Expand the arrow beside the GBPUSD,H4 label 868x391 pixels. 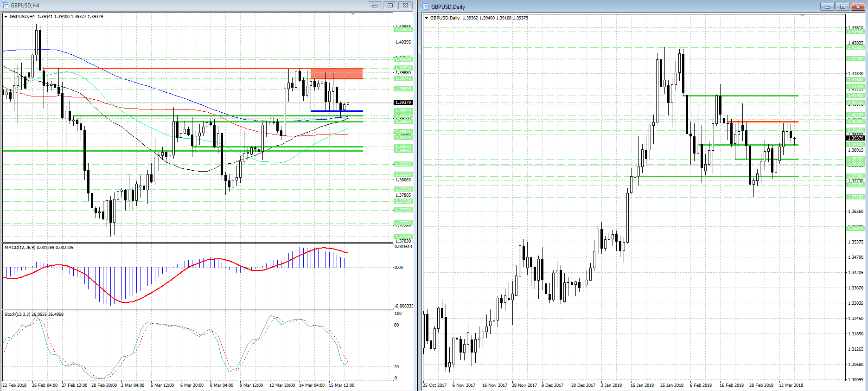pyautogui.click(x=6, y=17)
